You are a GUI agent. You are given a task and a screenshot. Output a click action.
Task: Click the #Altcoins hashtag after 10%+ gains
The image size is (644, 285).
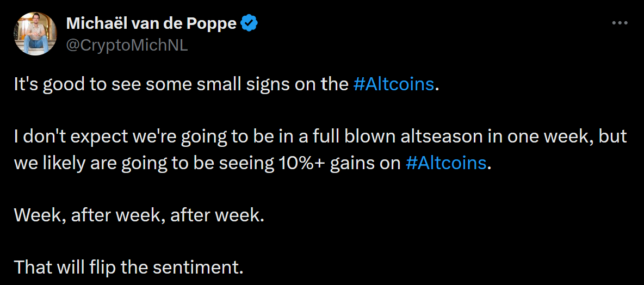[446, 164]
